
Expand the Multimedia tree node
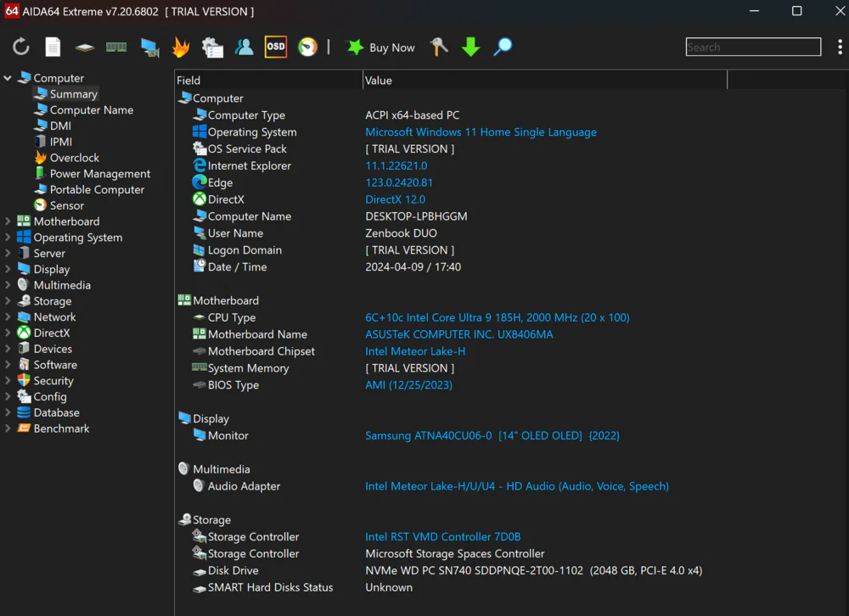coord(8,285)
